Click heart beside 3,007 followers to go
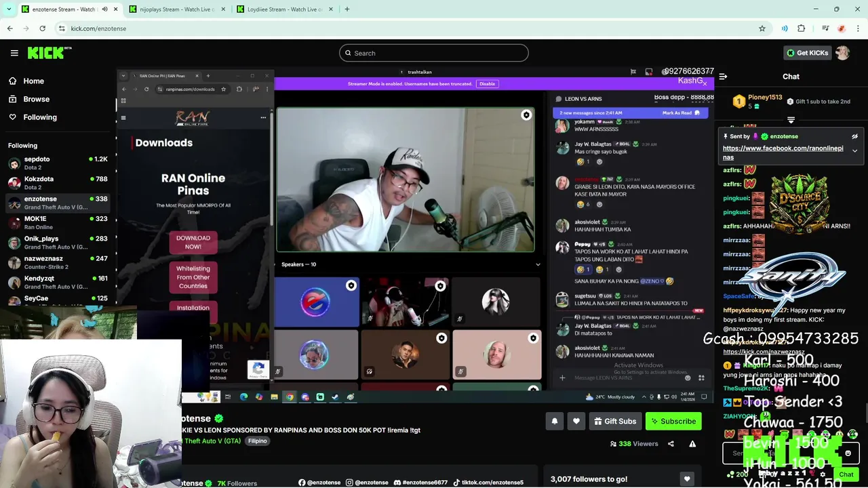 [687, 479]
